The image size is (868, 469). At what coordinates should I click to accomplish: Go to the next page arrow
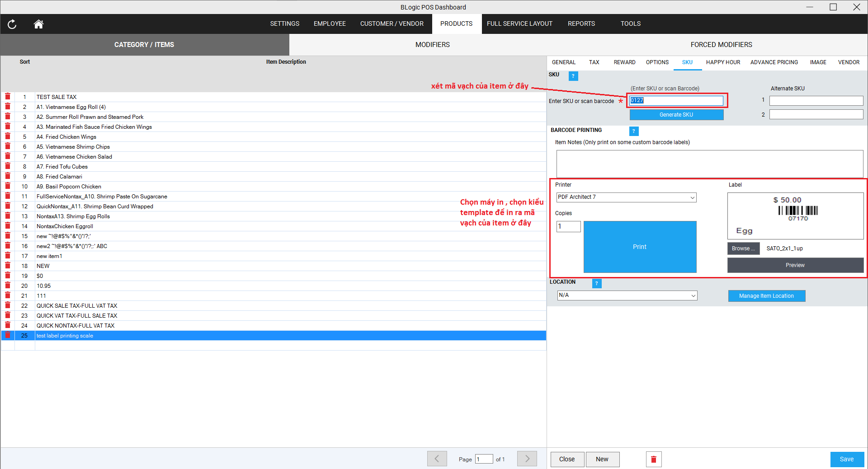pyautogui.click(x=527, y=459)
